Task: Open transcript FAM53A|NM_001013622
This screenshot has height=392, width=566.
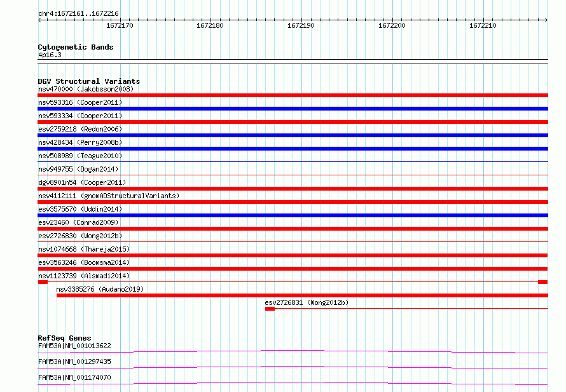Action: point(74,346)
